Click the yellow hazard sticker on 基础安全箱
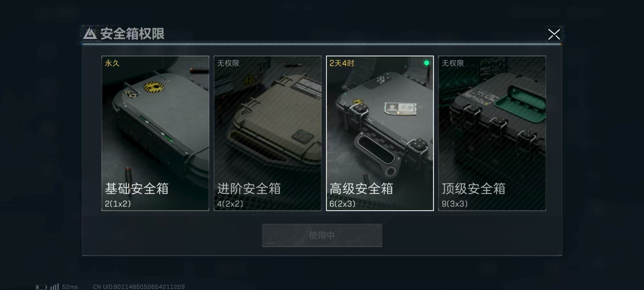 pos(154,87)
